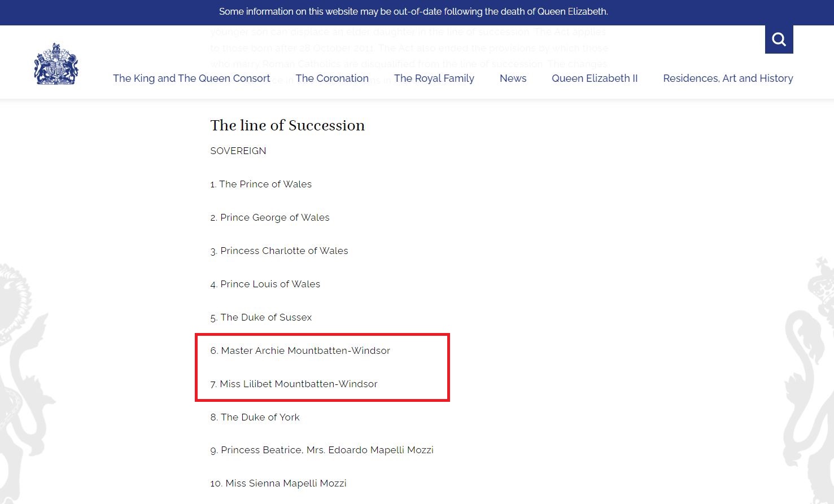
Task: Click Princess Charlotte of Wales entry
Action: (x=279, y=251)
